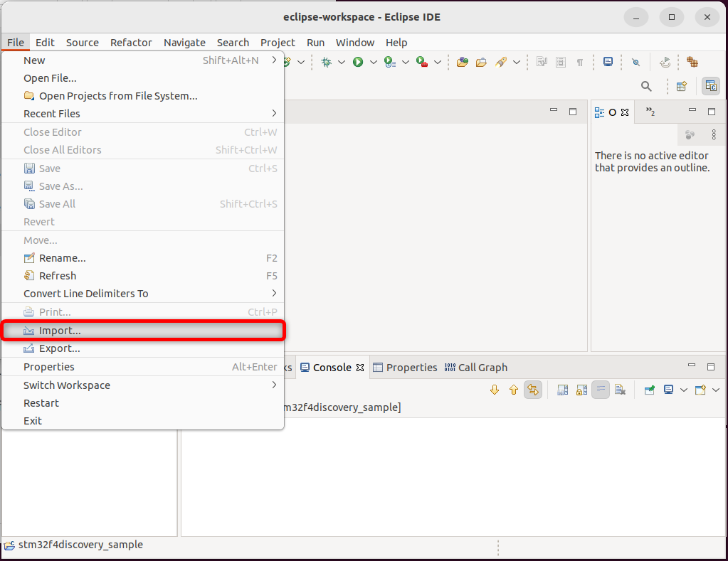Image resolution: width=728 pixels, height=561 pixels.
Task: Choose Open File... menu entry
Action: click(142, 78)
